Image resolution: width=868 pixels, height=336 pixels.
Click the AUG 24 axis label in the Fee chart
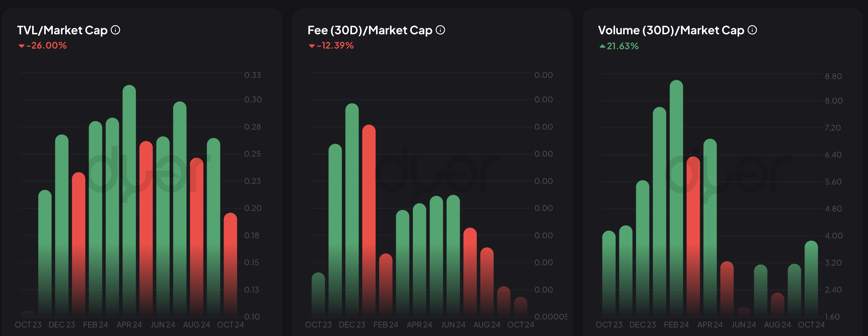pos(486,325)
